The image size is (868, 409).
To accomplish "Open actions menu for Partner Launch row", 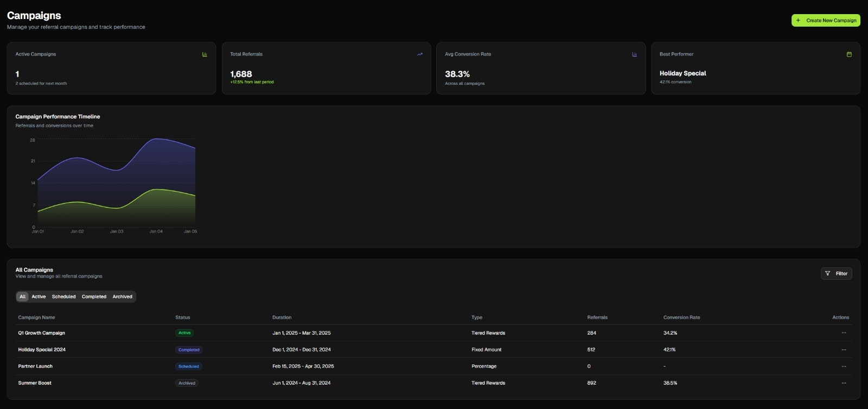I will [x=844, y=367].
